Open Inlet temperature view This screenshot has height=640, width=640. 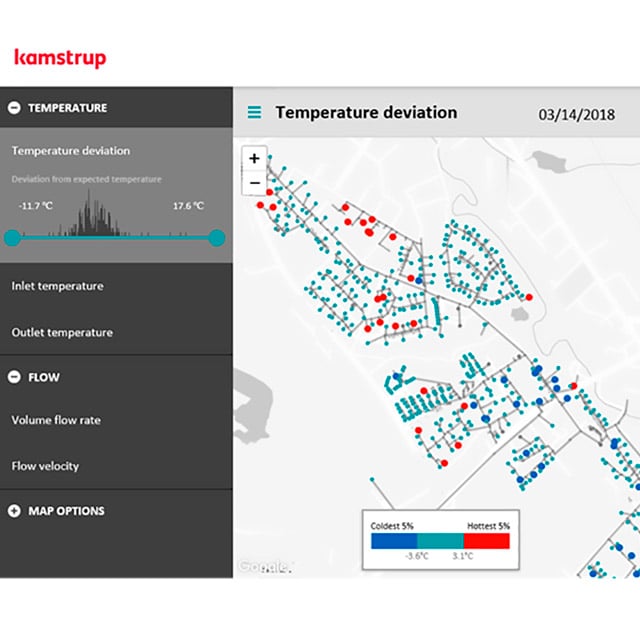(x=57, y=286)
